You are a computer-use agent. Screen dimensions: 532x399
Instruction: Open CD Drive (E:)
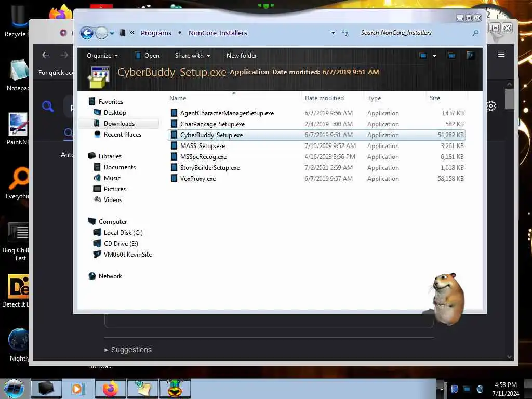point(121,243)
